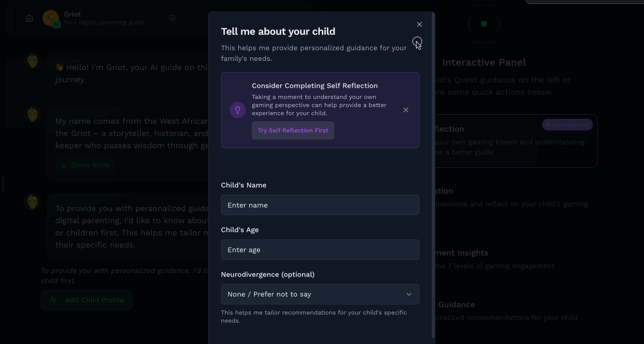Click the lightbulb icon in the reflection banner
This screenshot has width=644, height=344.
click(x=238, y=110)
